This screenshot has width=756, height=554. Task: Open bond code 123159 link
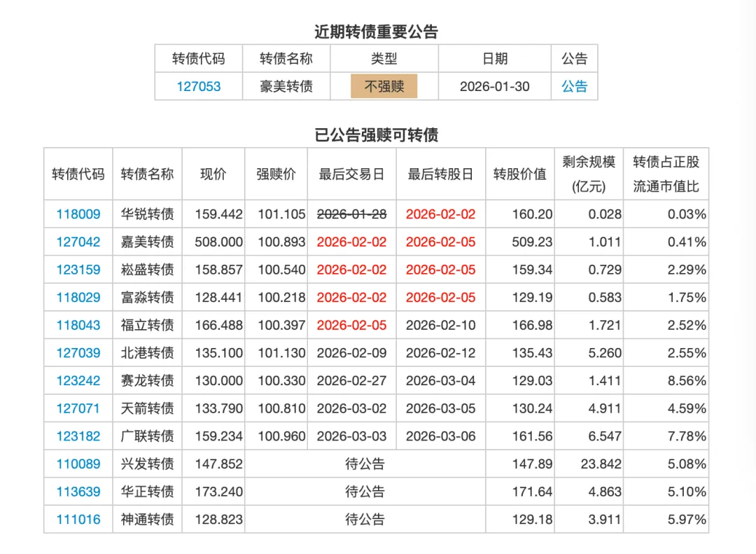click(78, 269)
